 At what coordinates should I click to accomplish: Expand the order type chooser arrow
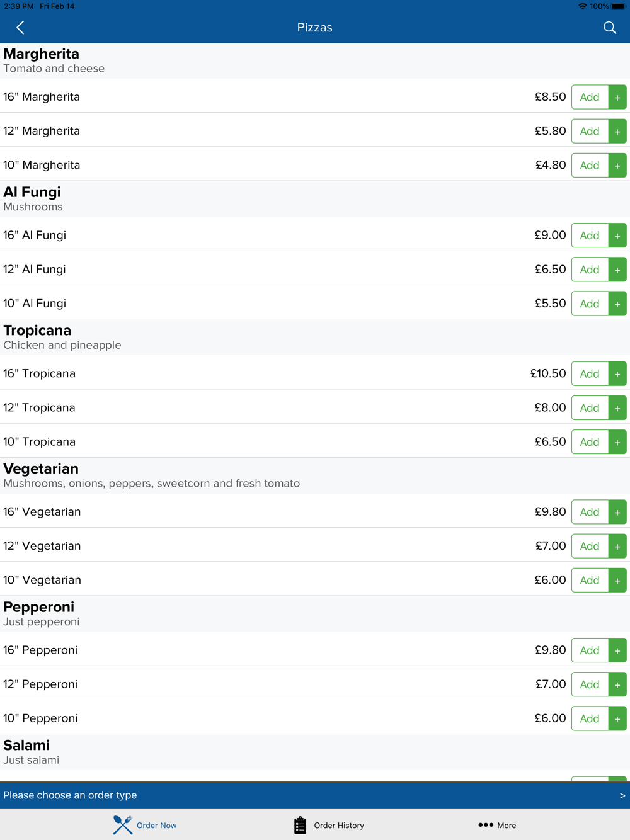tap(622, 795)
